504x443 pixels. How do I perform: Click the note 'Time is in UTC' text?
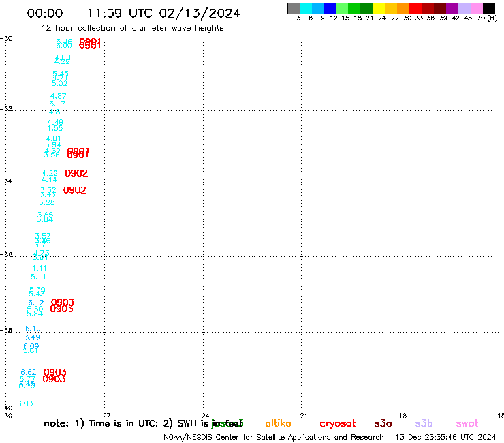click(x=123, y=423)
